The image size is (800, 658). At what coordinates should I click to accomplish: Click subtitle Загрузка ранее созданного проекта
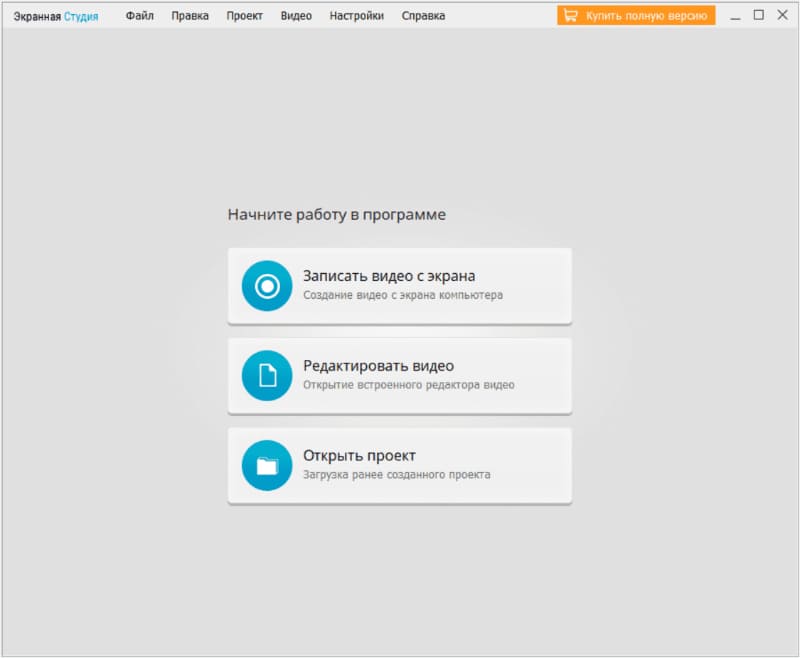[x=396, y=474]
